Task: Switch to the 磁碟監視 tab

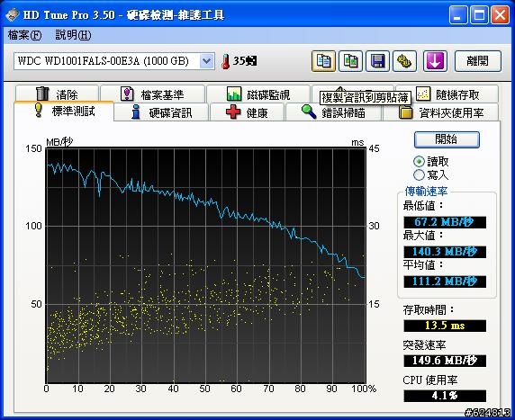Action: pyautogui.click(x=258, y=94)
